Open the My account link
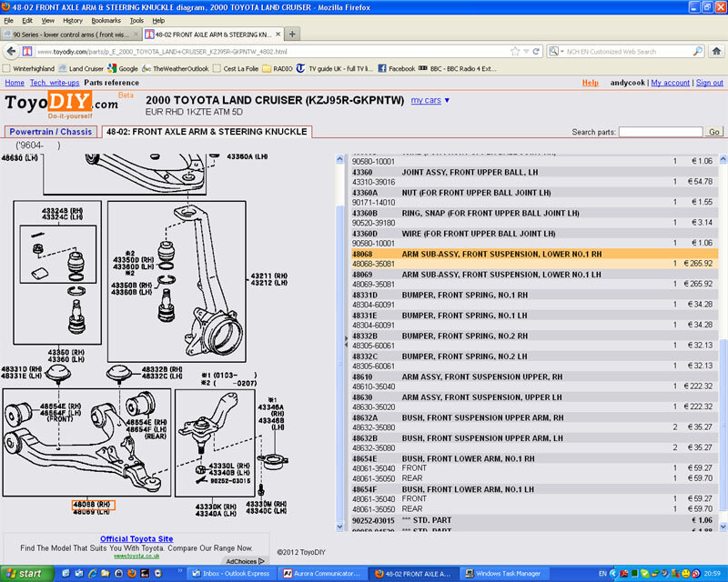728x582 pixels. click(x=670, y=83)
